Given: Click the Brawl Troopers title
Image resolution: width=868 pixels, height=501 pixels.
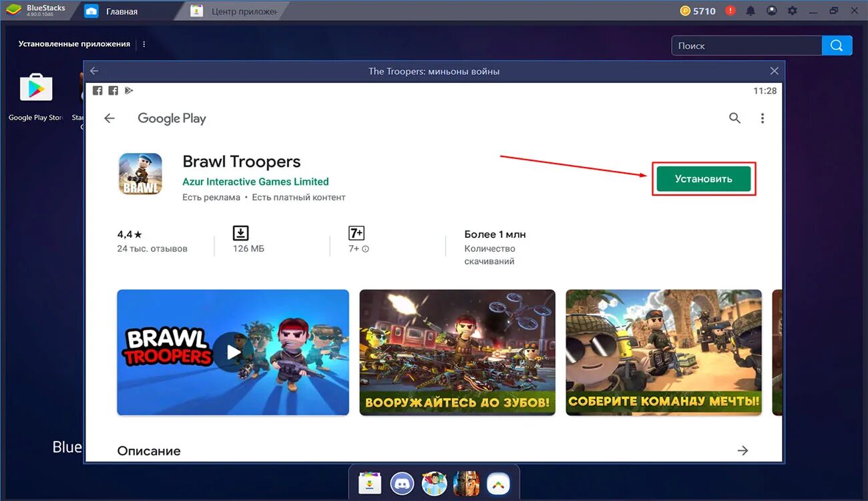Looking at the screenshot, I should click(242, 162).
